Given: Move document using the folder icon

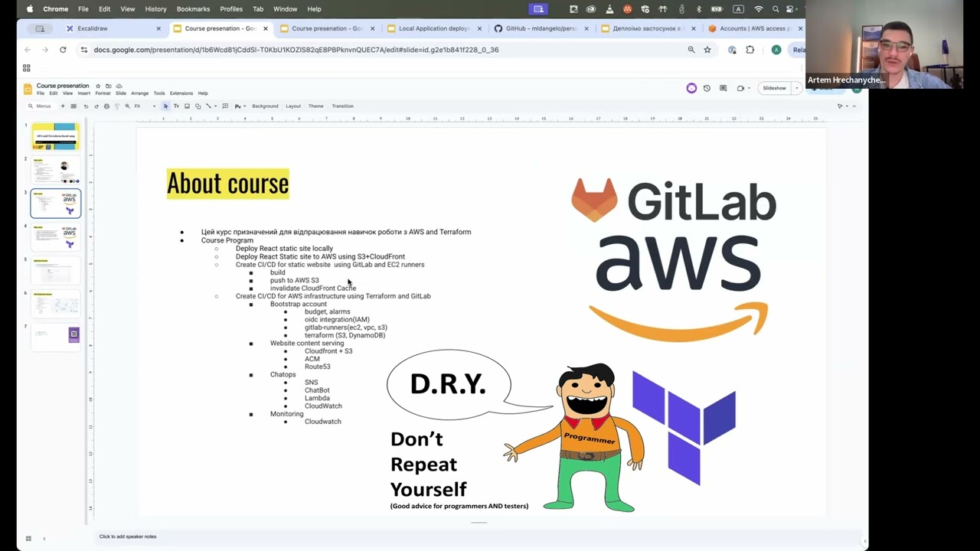Looking at the screenshot, I should click(109, 86).
